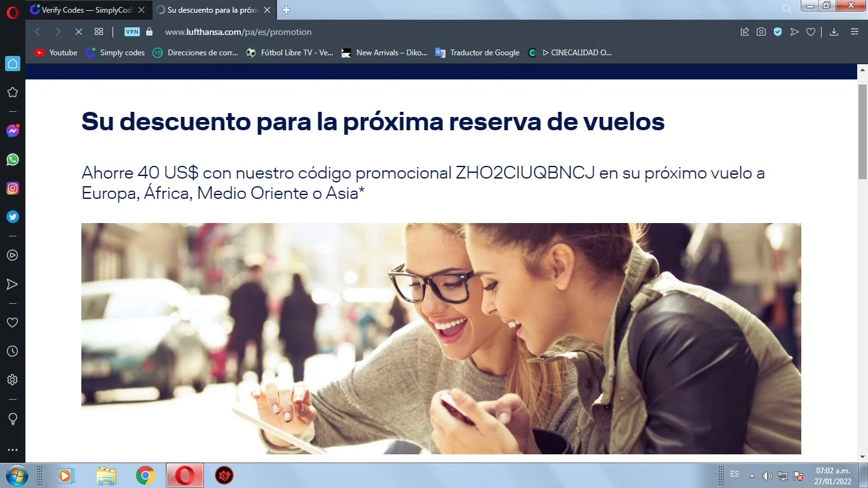868x488 pixels.
Task: Click the page heading Su descuento para la próxima reserva
Action: coord(373,121)
